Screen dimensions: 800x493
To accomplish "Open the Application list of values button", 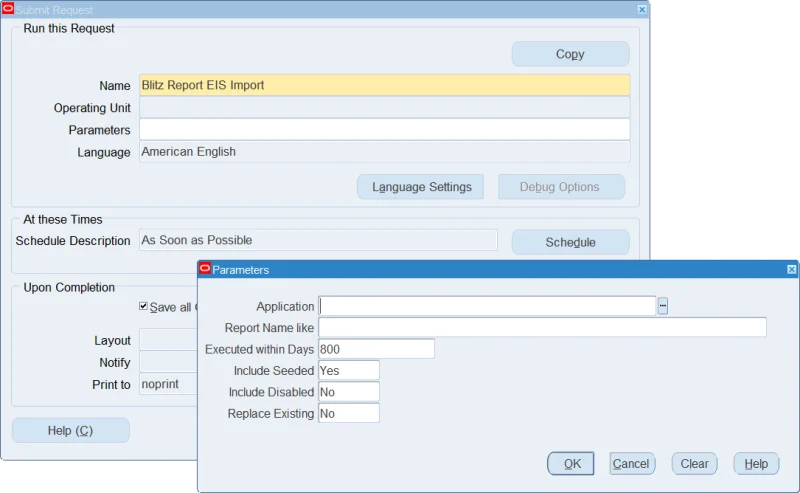I will point(663,306).
